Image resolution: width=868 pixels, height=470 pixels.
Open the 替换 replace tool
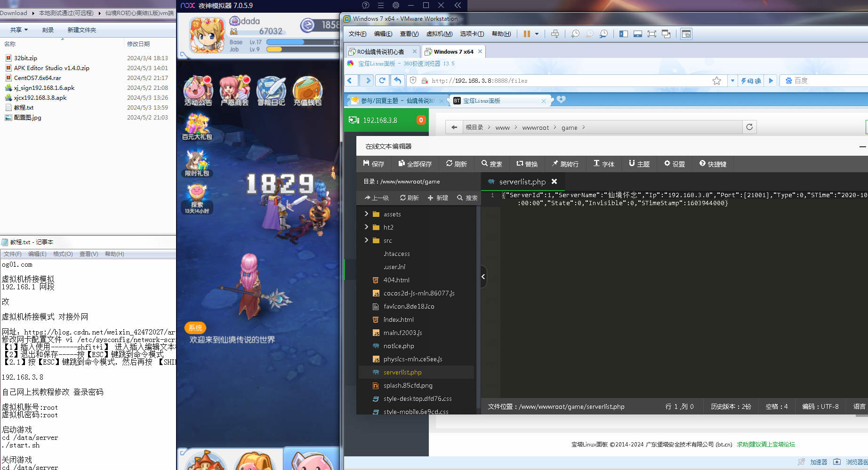tap(527, 164)
